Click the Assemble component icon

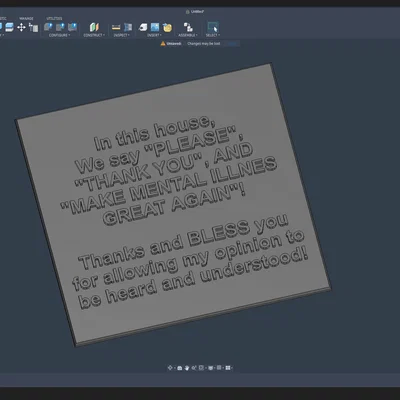pos(188,27)
